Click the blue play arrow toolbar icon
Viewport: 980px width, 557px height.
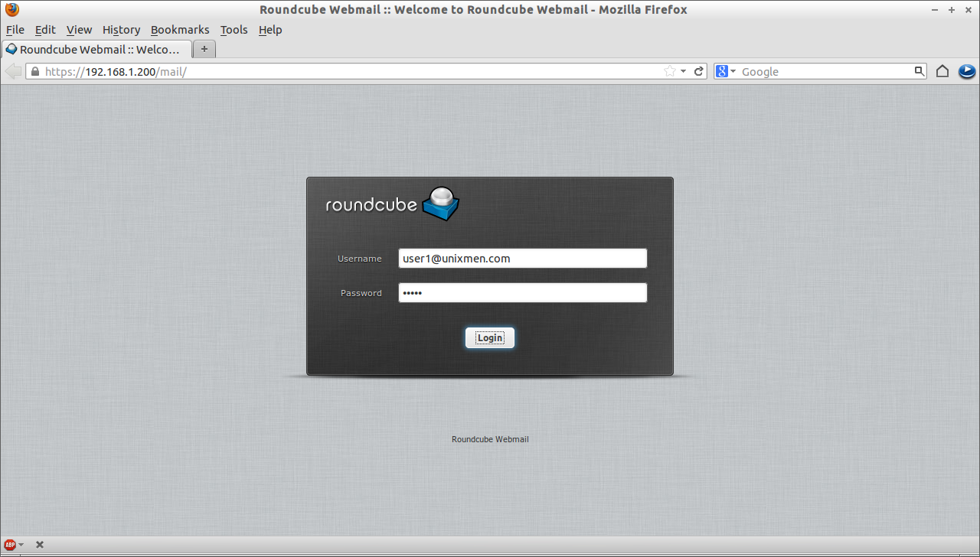[x=967, y=71]
